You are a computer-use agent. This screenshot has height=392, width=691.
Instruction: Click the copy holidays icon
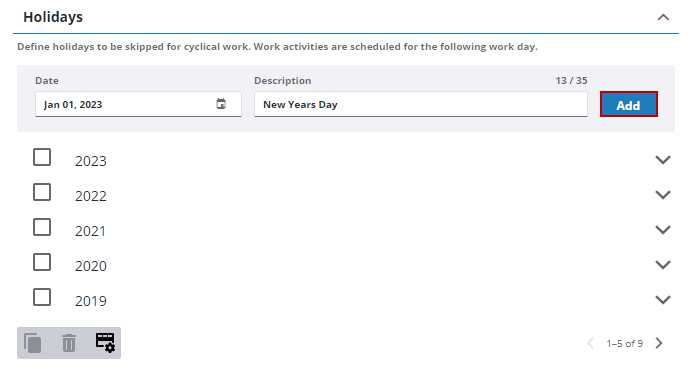(33, 343)
